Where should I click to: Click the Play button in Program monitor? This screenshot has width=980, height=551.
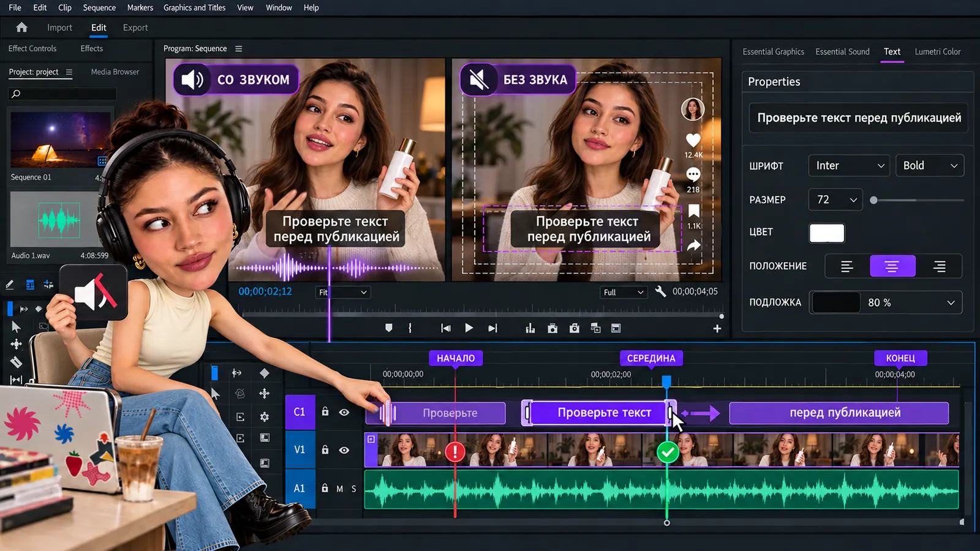pyautogui.click(x=469, y=328)
